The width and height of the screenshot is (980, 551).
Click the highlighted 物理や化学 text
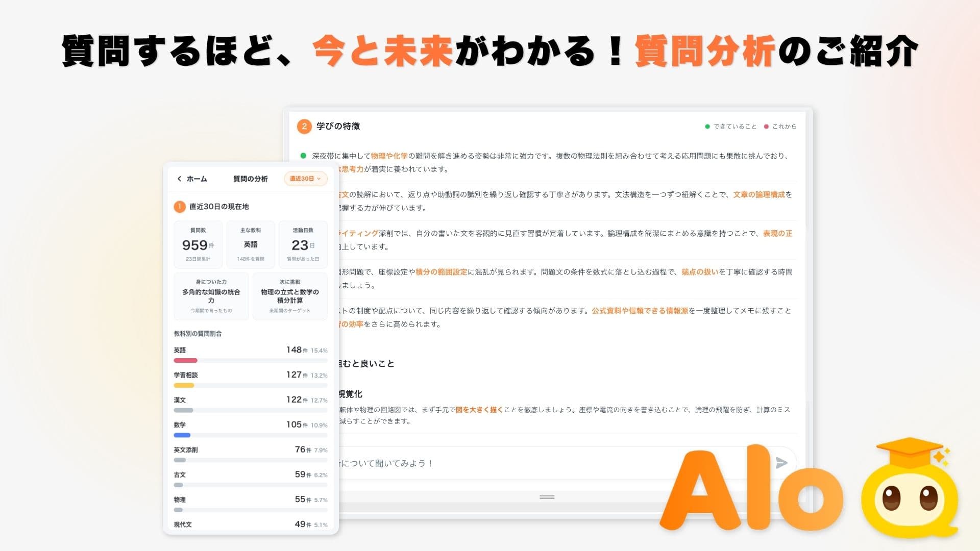pyautogui.click(x=389, y=156)
